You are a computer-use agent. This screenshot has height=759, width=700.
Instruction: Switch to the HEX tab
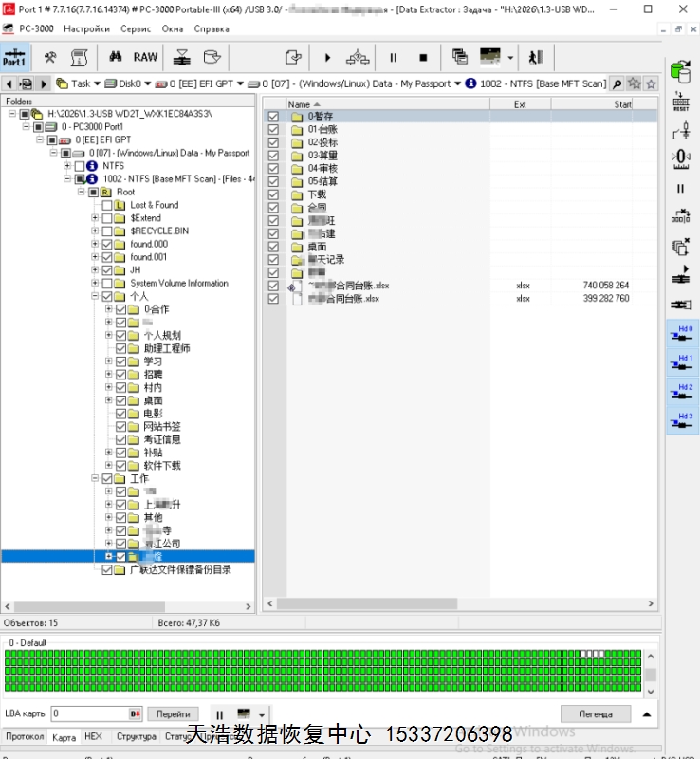93,736
